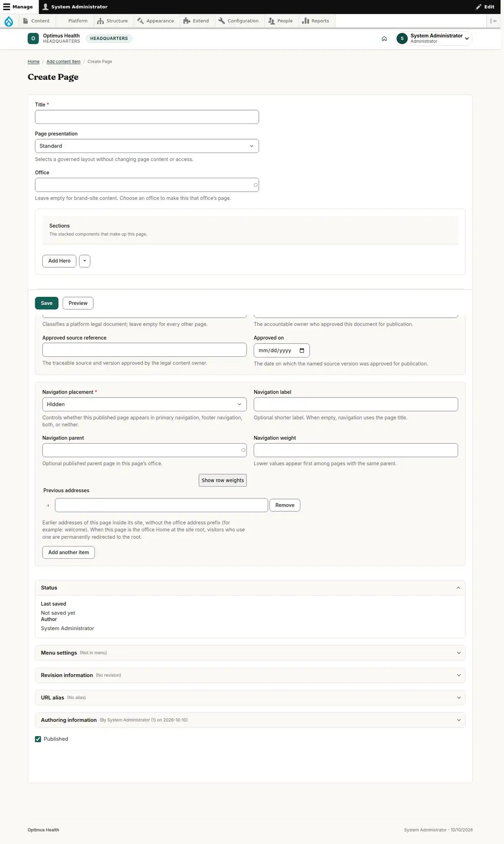Expand the Revision information section
This screenshot has height=844, width=504.
point(250,675)
